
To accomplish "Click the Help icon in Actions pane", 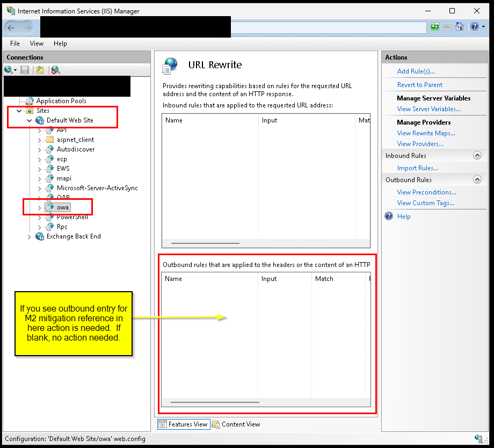I will coord(389,216).
